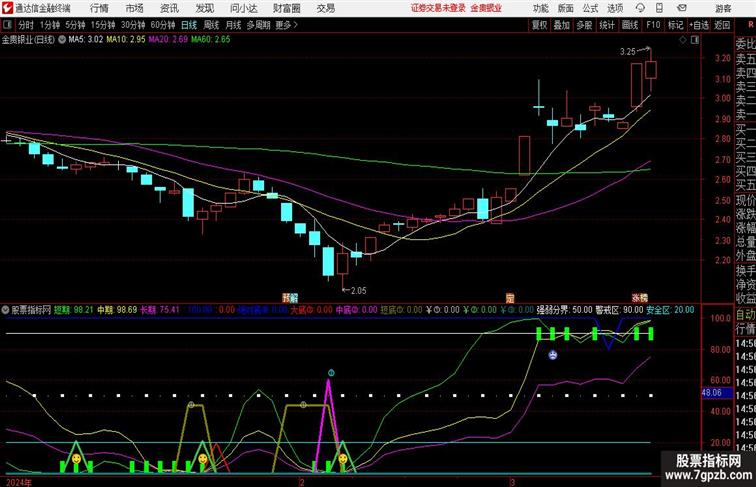This screenshot has height=487, width=756.
Task: Click the 返回 back button
Action: (722, 25)
